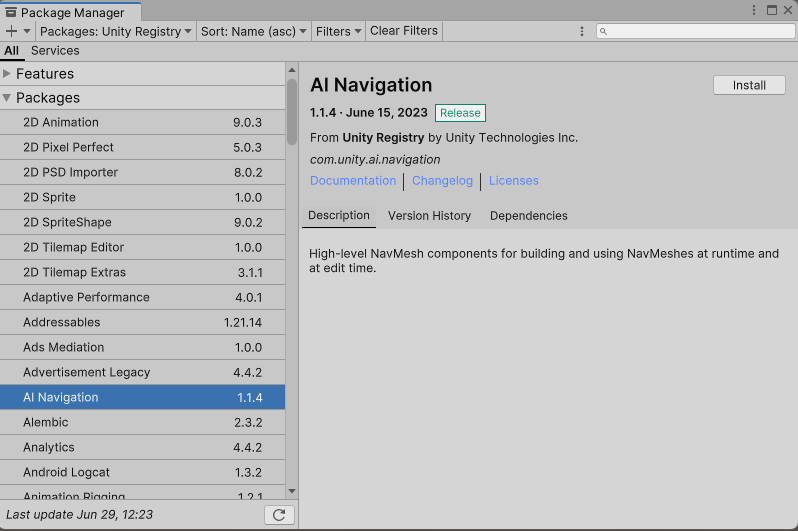Click the Clear Filters button

tap(404, 31)
